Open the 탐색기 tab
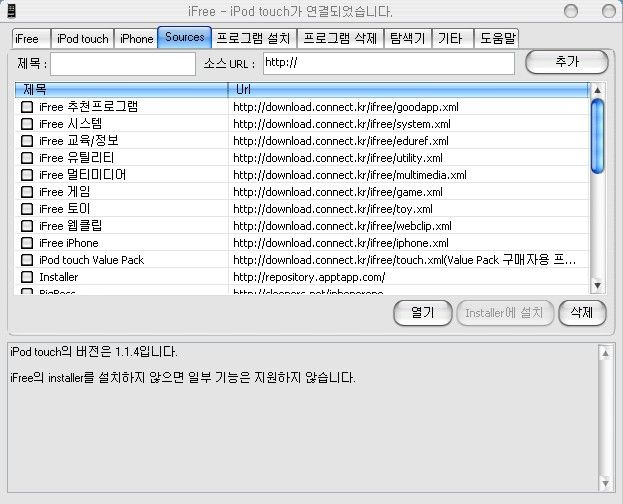This screenshot has width=623, height=504. click(x=408, y=39)
